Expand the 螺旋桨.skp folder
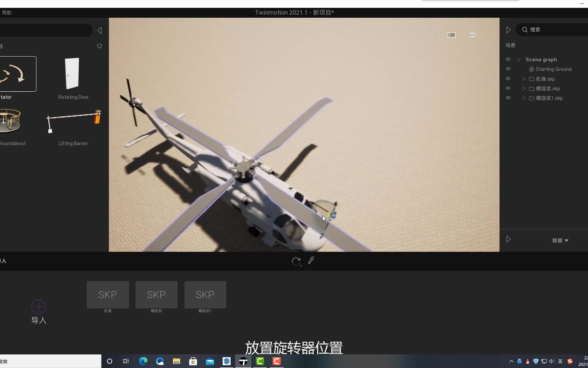Screen dimensions: 588x368 tap(523, 88)
